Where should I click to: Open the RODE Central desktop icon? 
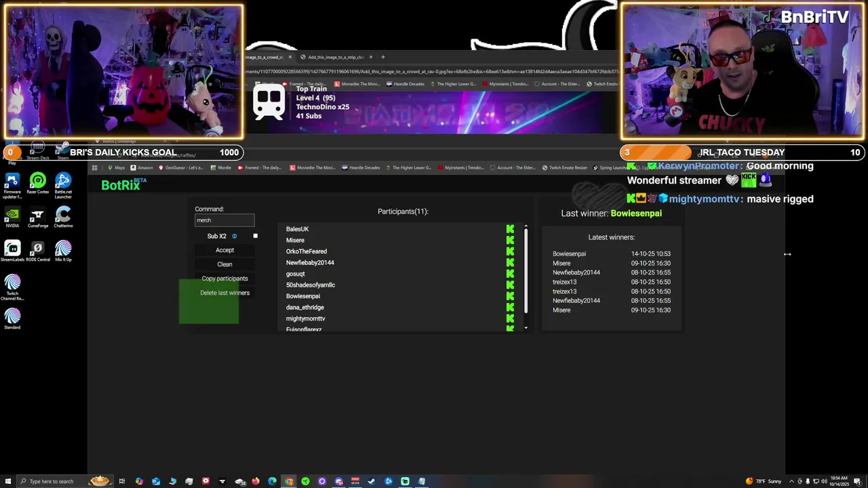pos(38,251)
